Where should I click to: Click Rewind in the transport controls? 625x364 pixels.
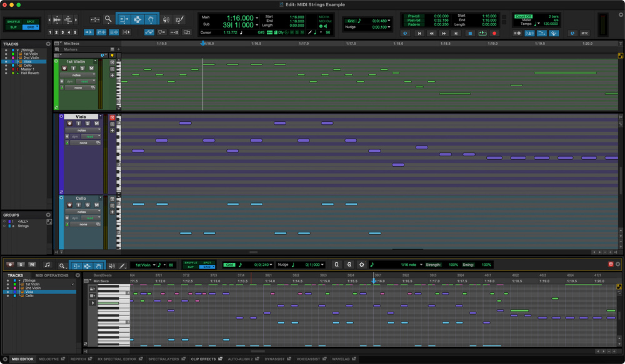pos(431,34)
